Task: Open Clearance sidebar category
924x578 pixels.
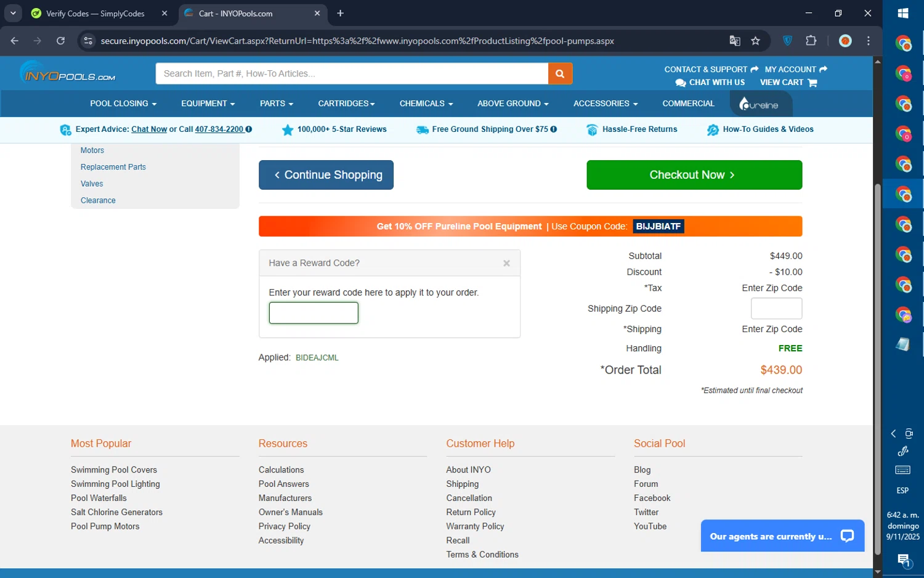Action: [98, 200]
